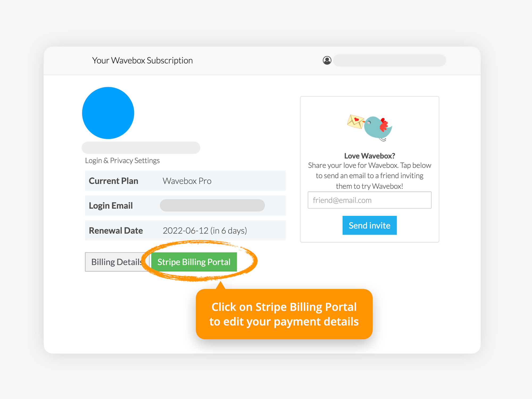Click the user account icon in header

click(327, 60)
